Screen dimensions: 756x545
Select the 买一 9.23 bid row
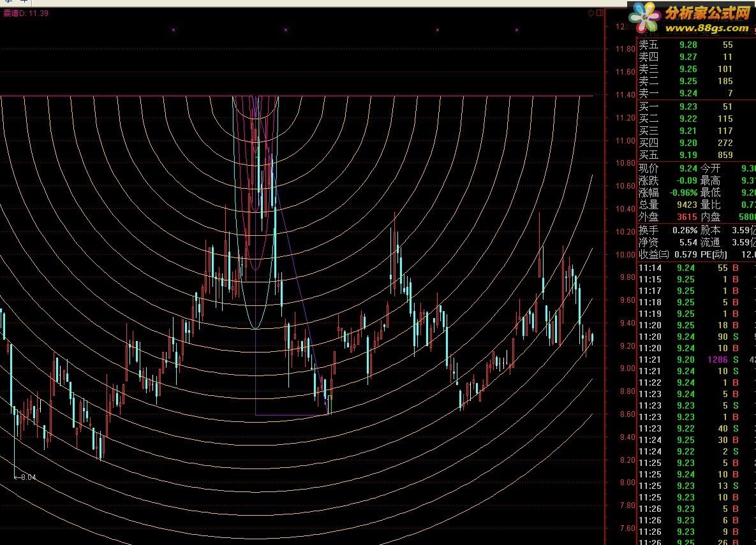696,106
